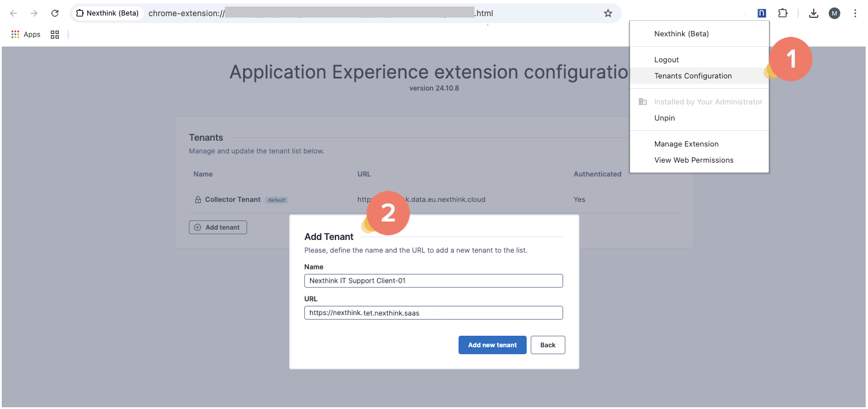Select Unpin in extension menu
This screenshot has height=409, width=868.
pyautogui.click(x=664, y=118)
